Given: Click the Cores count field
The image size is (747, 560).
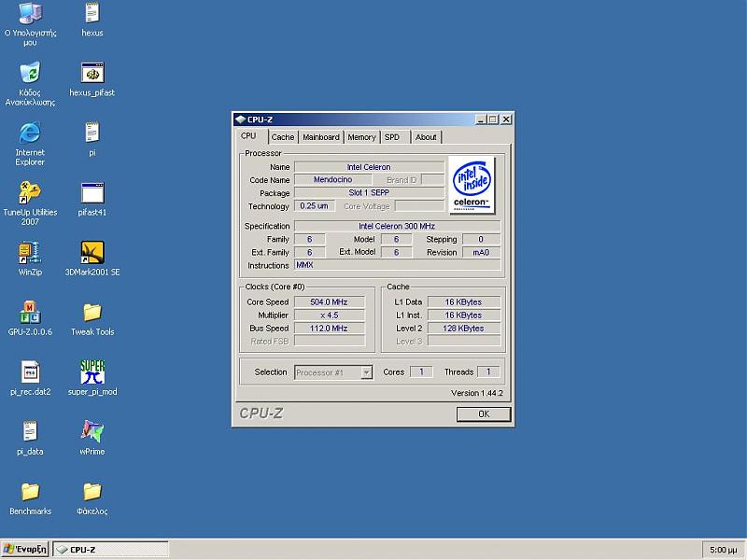Looking at the screenshot, I should click(x=421, y=371).
